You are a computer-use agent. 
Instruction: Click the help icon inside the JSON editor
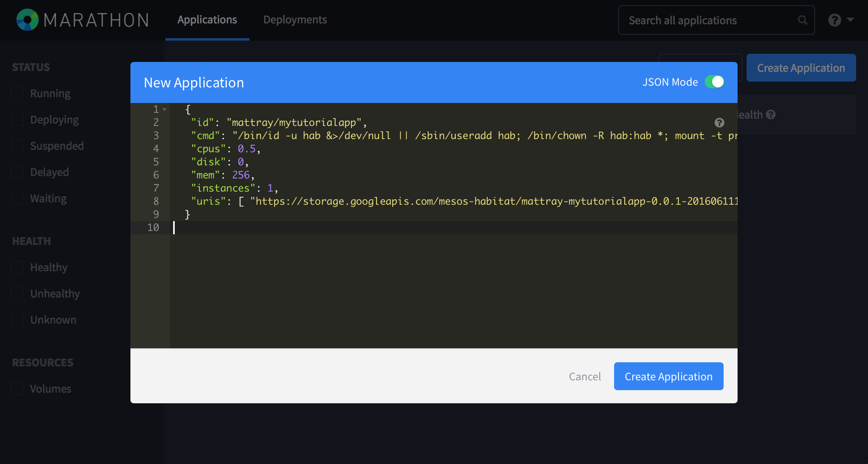tap(719, 122)
